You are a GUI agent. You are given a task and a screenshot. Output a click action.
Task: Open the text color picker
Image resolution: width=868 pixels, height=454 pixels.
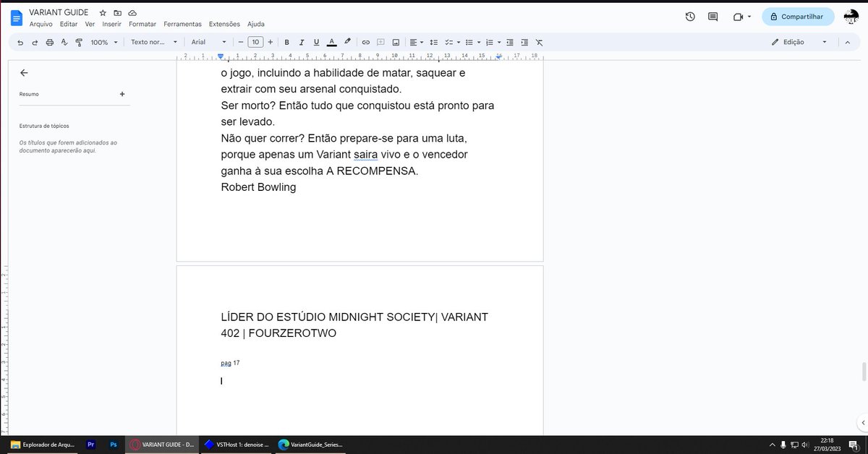point(331,42)
